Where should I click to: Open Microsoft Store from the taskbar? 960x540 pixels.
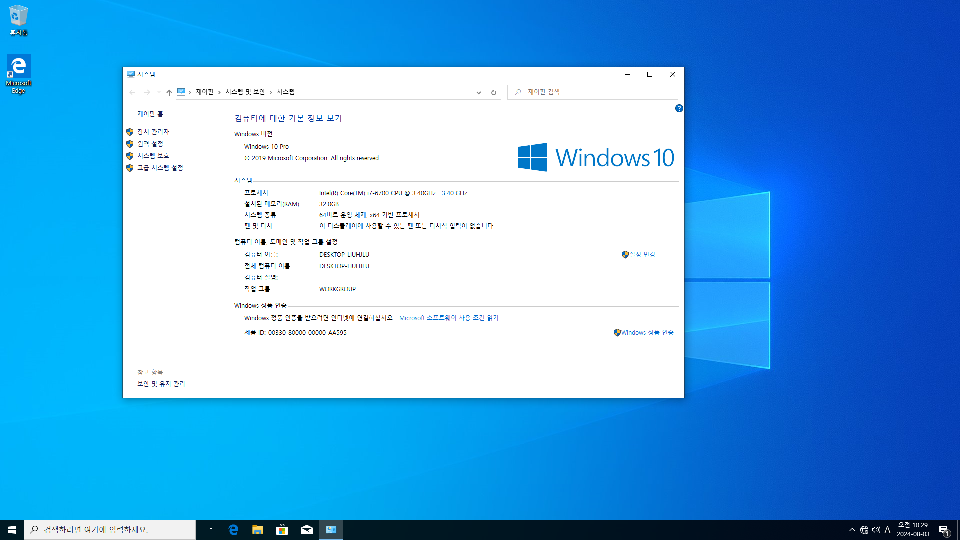point(282,530)
